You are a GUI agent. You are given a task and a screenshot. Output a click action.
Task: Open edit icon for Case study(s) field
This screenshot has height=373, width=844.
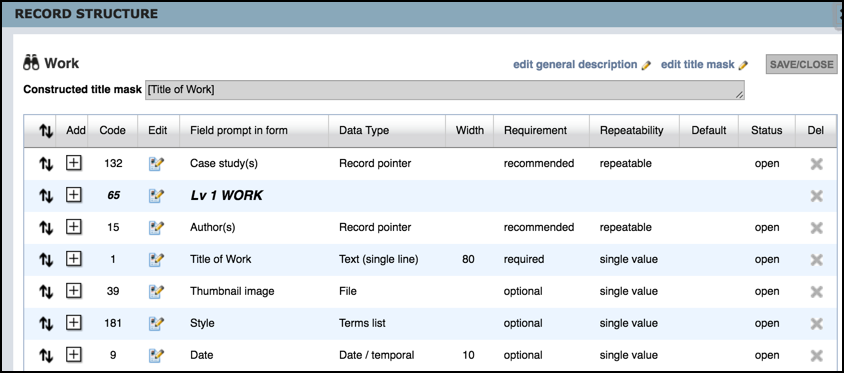click(156, 164)
